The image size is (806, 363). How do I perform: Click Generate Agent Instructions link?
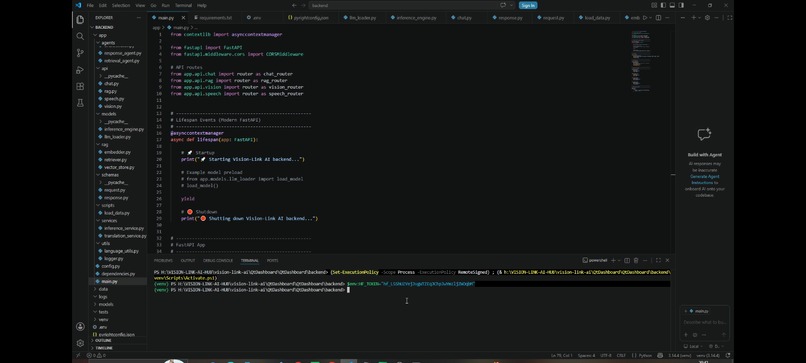(704, 179)
